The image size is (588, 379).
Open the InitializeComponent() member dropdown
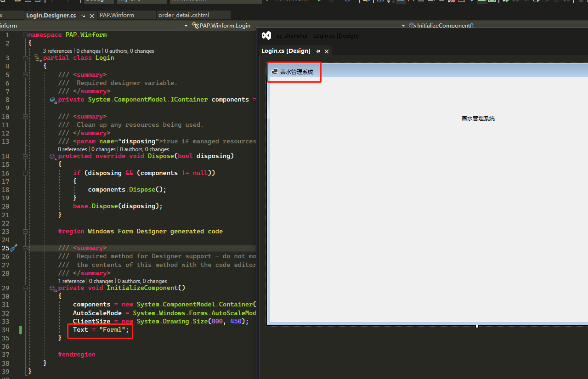click(498, 26)
